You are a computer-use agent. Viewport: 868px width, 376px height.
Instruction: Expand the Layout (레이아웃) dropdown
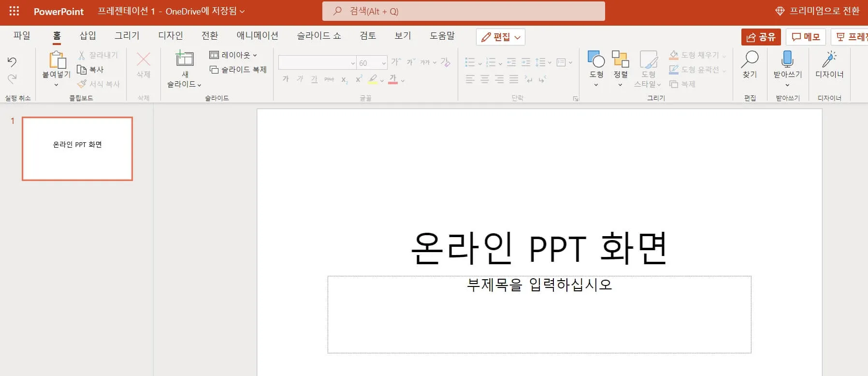point(233,55)
